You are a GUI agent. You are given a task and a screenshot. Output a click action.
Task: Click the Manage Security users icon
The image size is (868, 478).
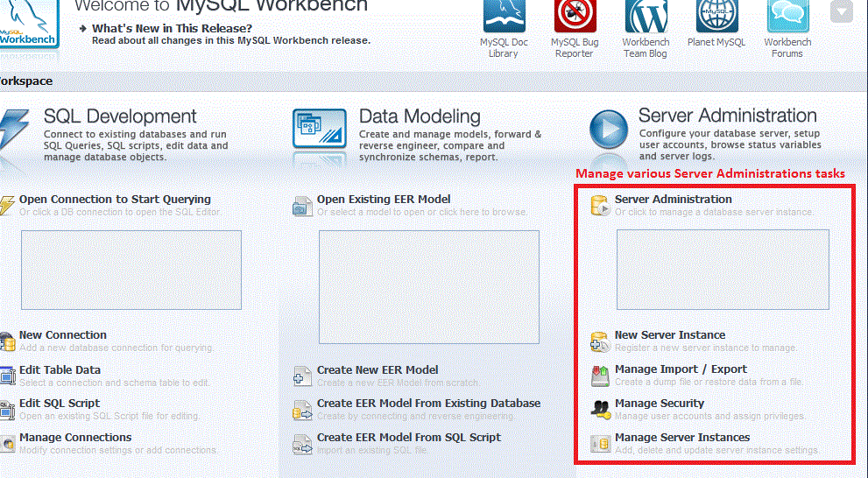tap(600, 410)
